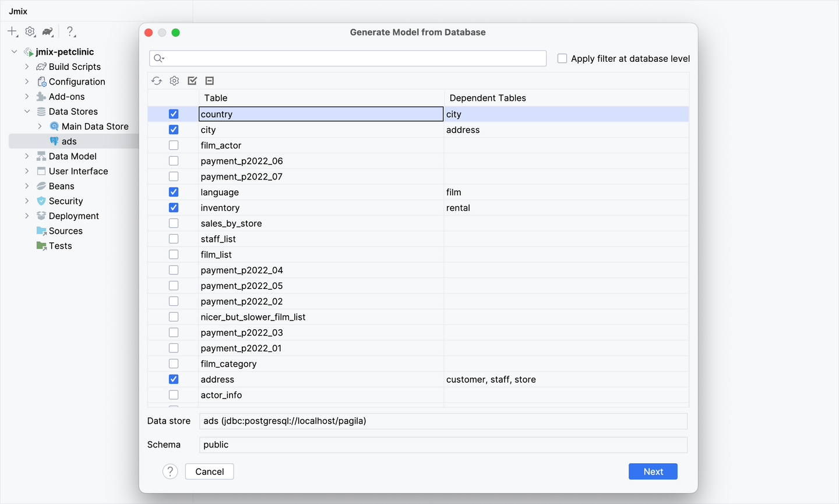Uncheck the country table checkbox

click(174, 114)
